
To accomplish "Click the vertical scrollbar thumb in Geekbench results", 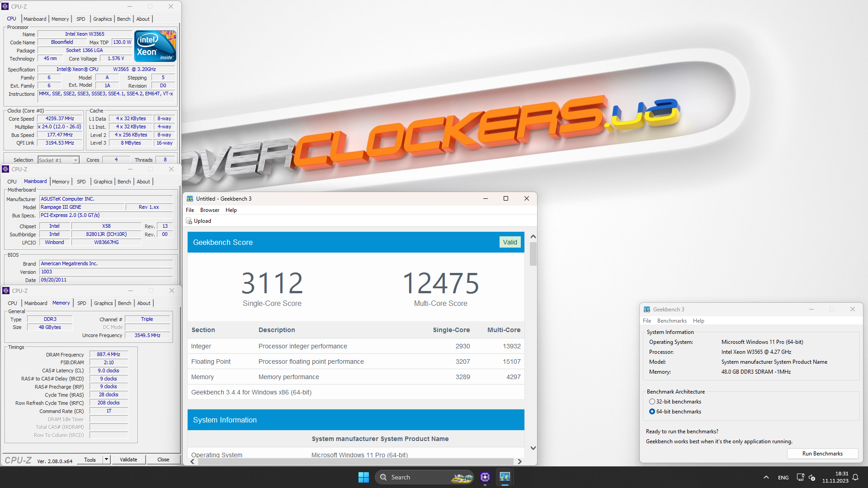I will [533, 254].
